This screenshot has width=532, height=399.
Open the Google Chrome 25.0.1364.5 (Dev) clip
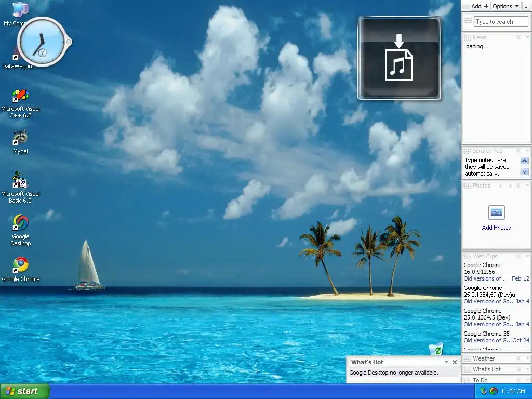click(x=487, y=314)
